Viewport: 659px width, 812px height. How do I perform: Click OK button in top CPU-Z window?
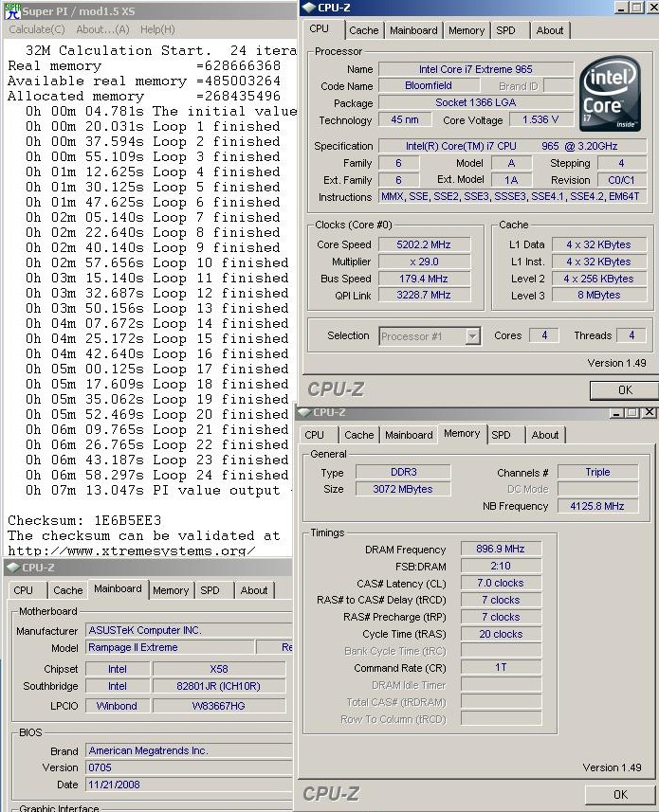click(624, 390)
